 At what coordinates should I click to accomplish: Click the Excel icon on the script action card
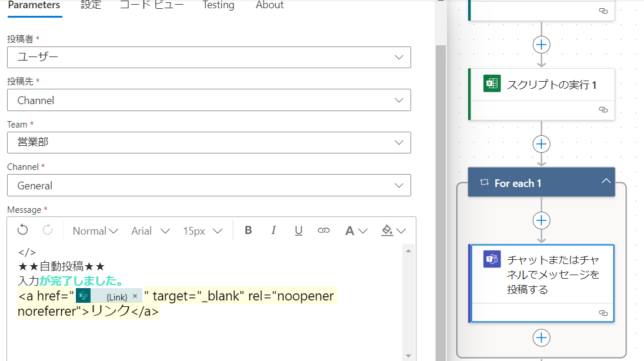(492, 83)
